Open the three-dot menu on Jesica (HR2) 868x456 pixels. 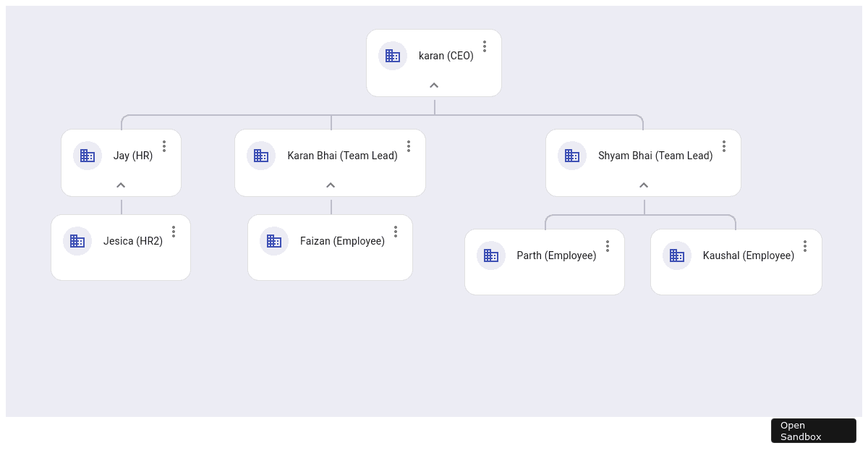click(174, 232)
